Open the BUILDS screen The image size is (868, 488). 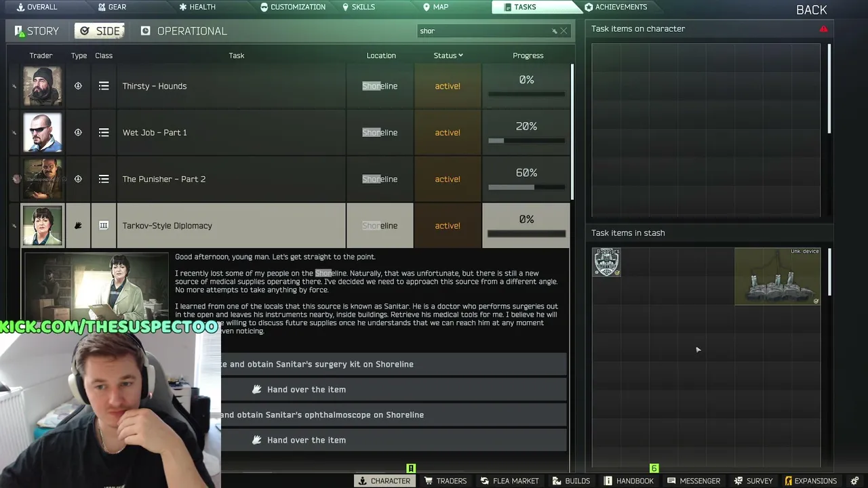(572, 481)
